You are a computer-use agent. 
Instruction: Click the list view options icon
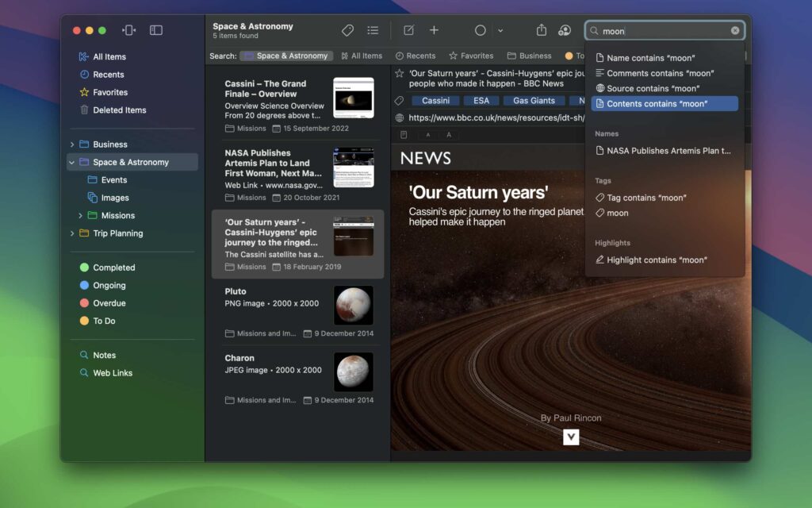point(373,30)
